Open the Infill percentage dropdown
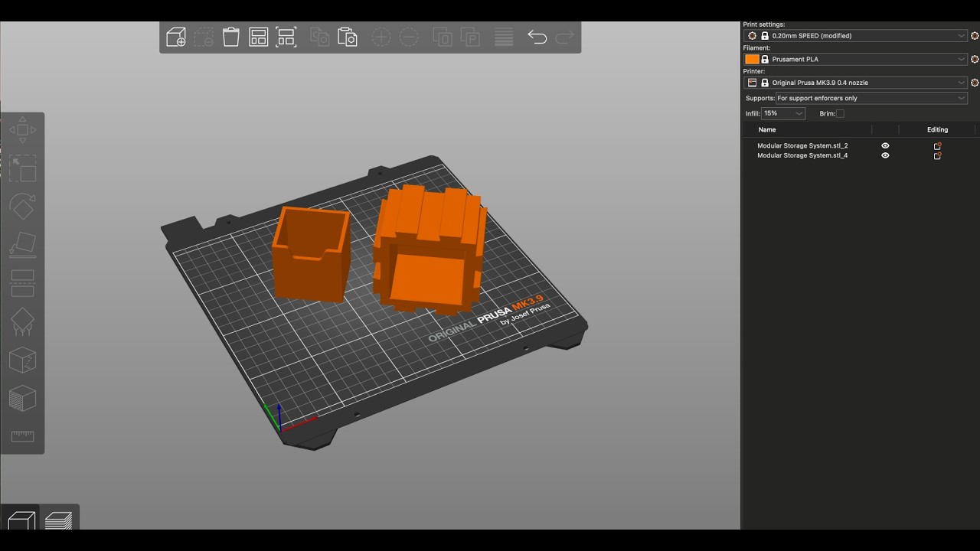The height and width of the screenshot is (551, 980). (x=783, y=113)
